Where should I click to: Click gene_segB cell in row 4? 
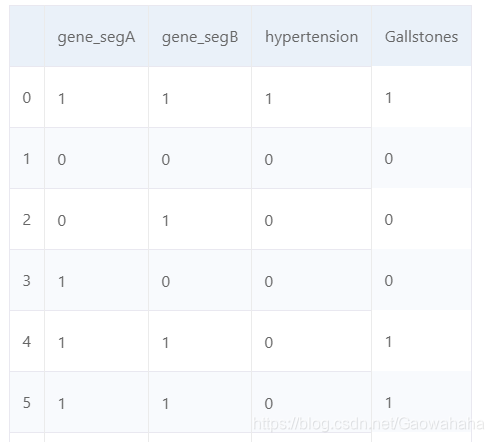coord(200,342)
